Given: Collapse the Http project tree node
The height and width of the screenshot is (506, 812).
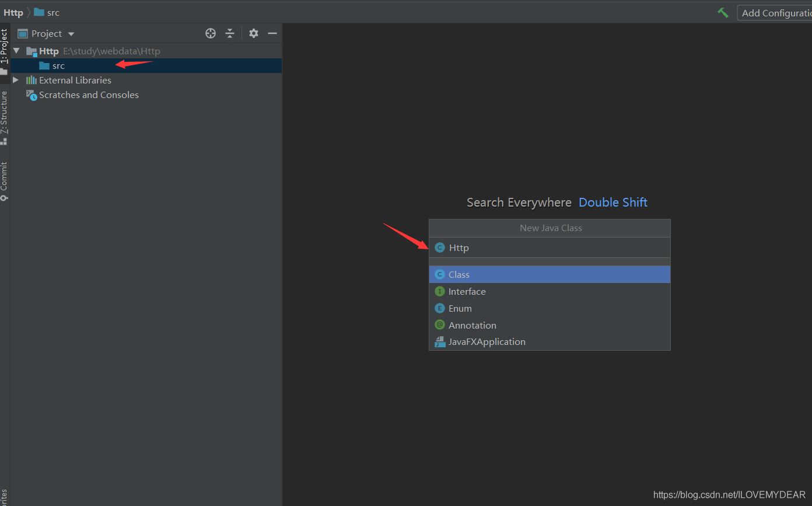Looking at the screenshot, I should point(16,51).
